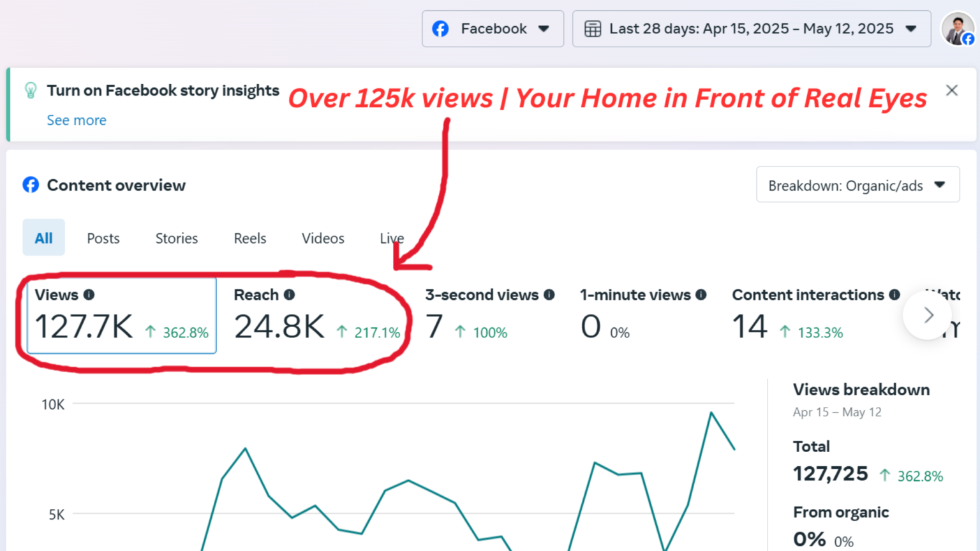980x551 pixels.
Task: Click the profile avatar in the top right
Action: point(958,29)
